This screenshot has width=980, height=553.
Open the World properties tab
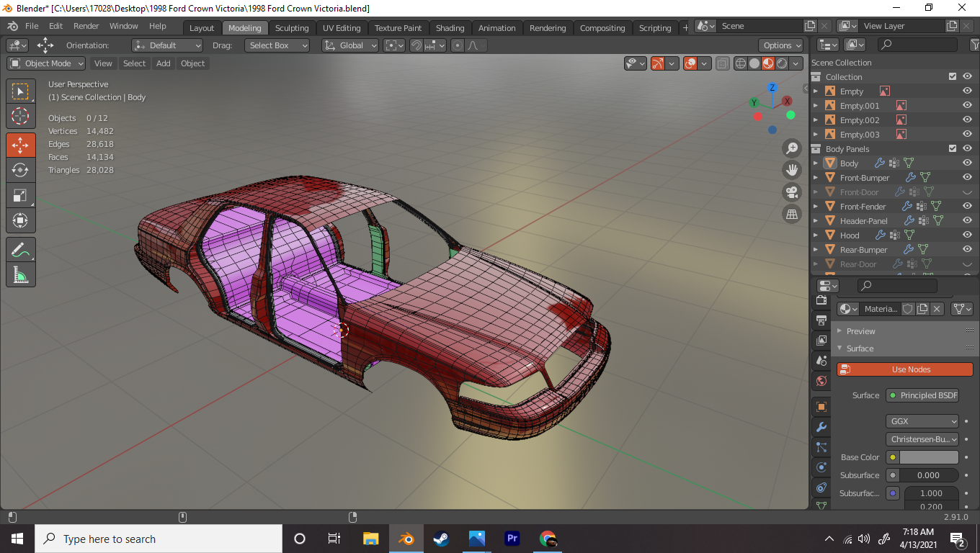point(821,381)
